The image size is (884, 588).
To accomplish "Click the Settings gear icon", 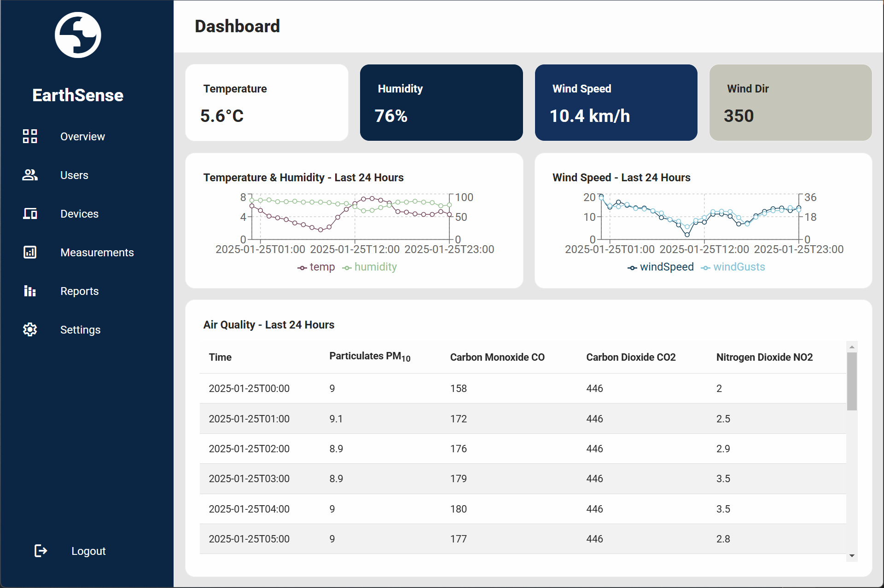I will point(30,329).
